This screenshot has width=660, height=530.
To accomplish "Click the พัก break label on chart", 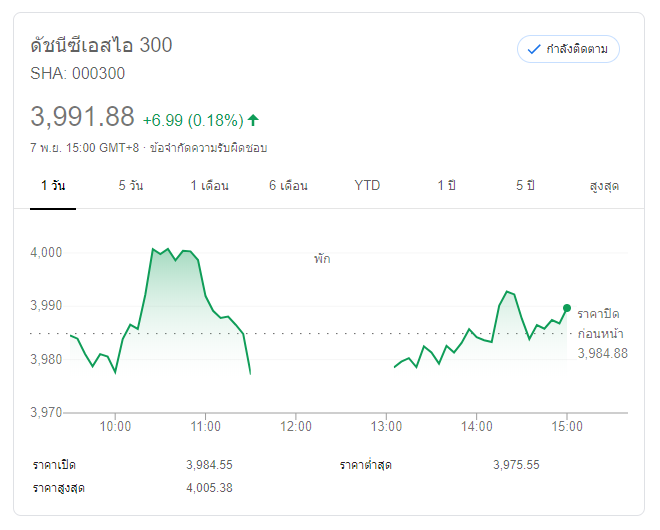I will [321, 259].
